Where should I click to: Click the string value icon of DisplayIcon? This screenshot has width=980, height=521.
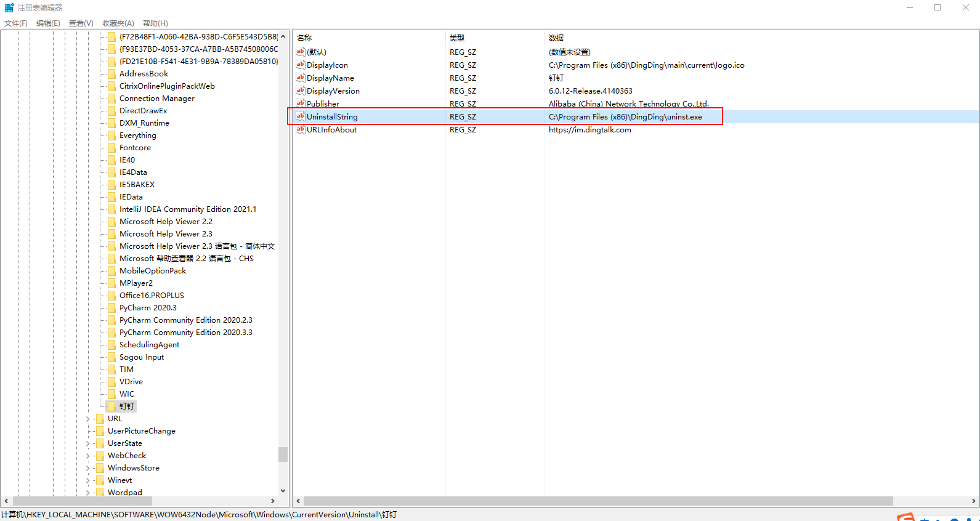pos(301,65)
